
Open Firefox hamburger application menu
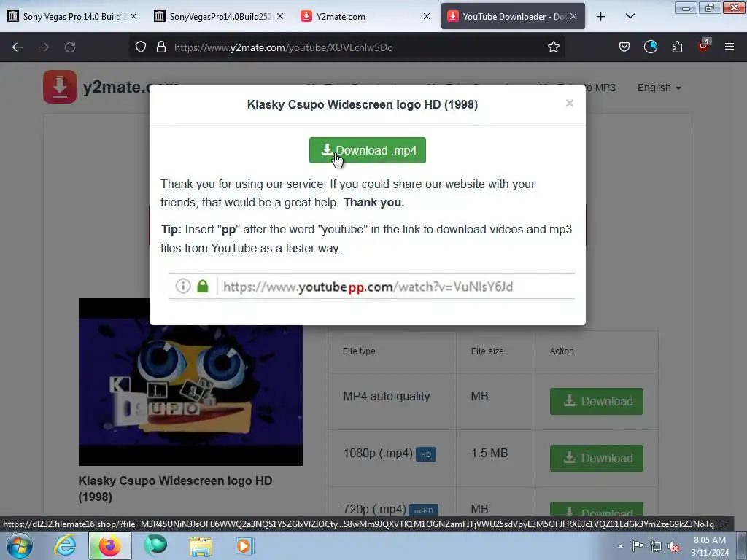[729, 47]
